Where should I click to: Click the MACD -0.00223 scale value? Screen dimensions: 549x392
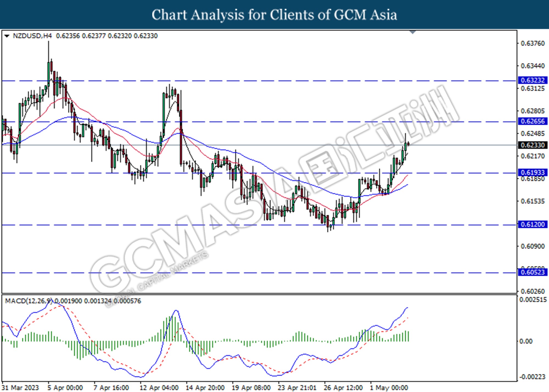(x=533, y=377)
